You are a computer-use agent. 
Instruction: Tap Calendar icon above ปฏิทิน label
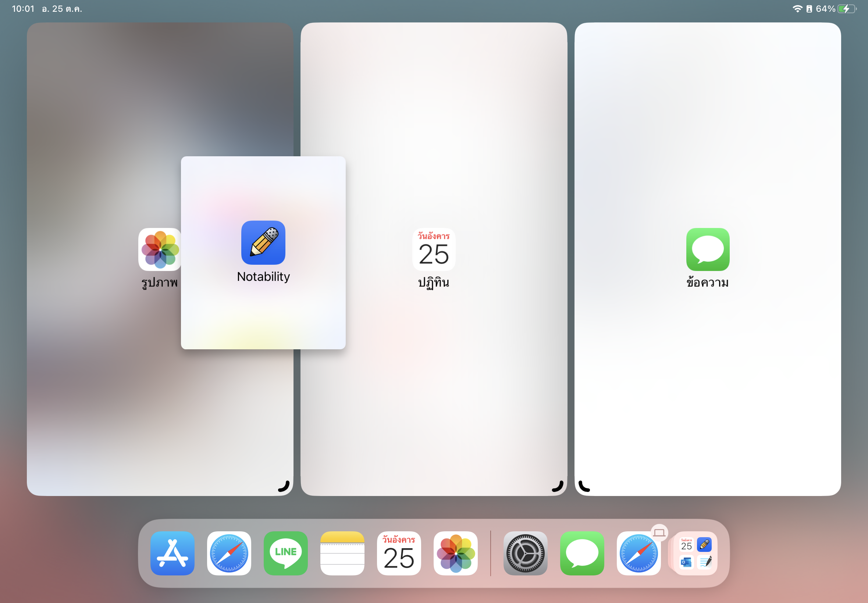(434, 249)
